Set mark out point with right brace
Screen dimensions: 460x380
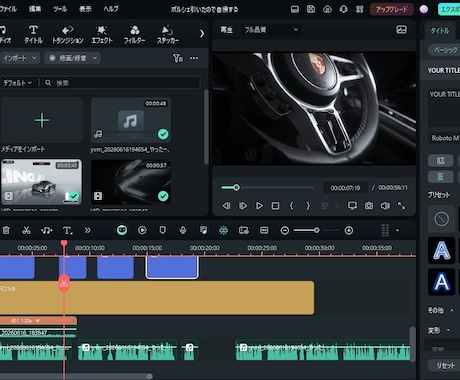[x=308, y=206]
